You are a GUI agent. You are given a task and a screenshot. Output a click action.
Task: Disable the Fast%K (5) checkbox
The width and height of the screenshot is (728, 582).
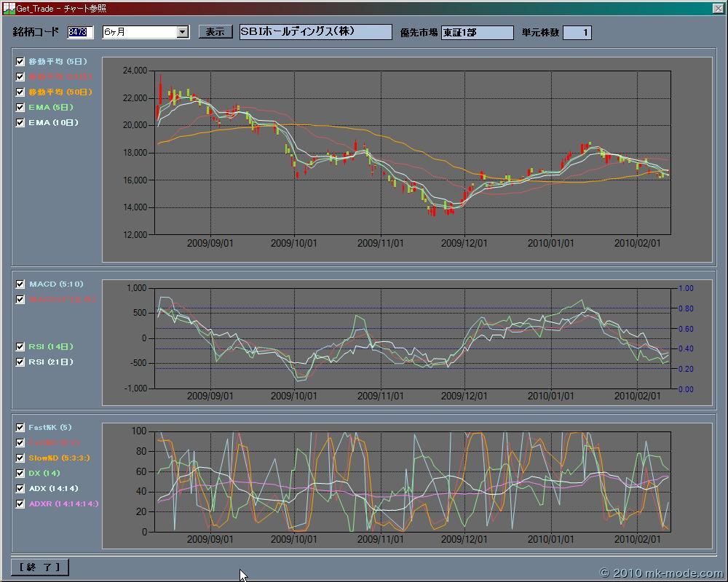pos(20,428)
